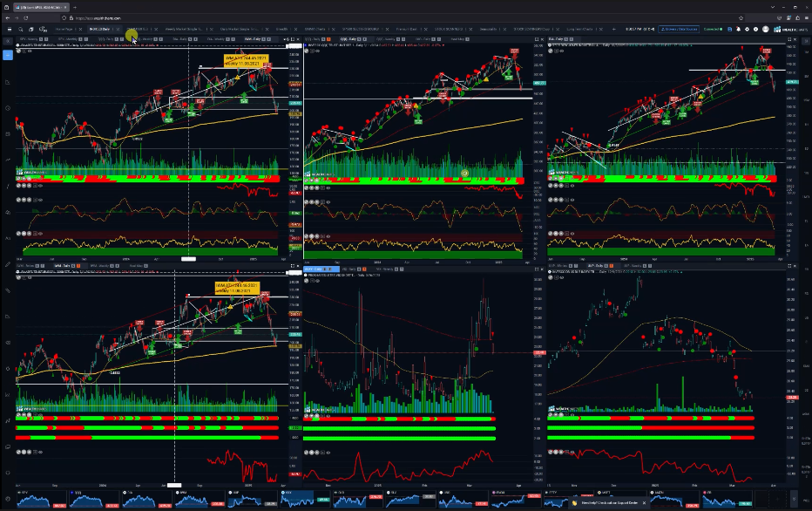This screenshot has height=511, width=812.
Task: Click the browser back arrow
Action: [8, 17]
